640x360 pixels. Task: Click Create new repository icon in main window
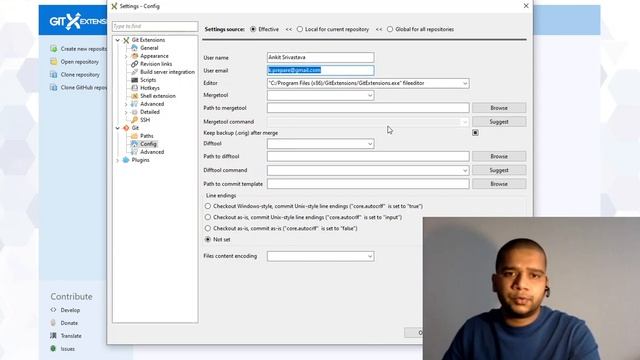tap(53, 49)
